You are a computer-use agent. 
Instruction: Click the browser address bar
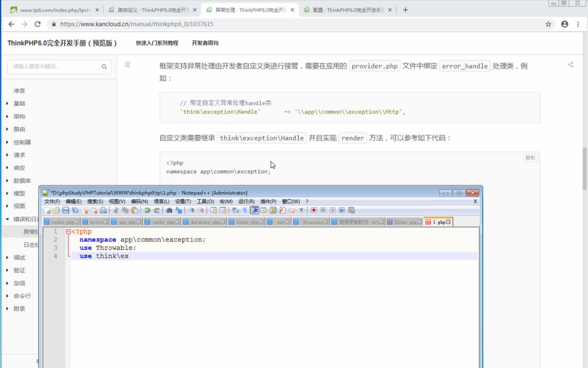point(297,24)
